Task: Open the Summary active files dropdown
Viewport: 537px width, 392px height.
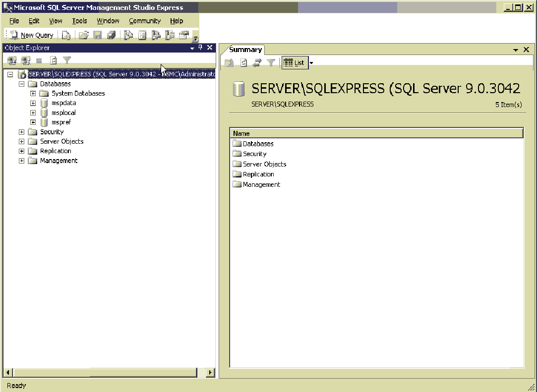Action: pos(515,50)
